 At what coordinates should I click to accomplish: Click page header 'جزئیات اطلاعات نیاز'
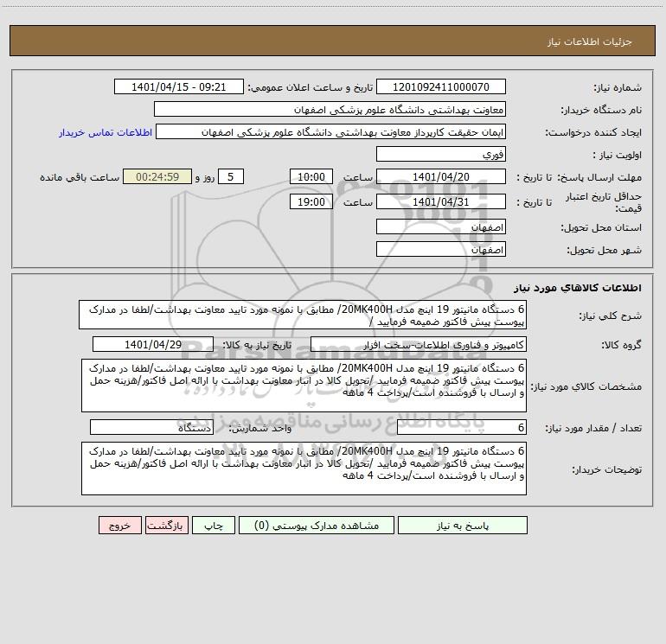point(590,41)
